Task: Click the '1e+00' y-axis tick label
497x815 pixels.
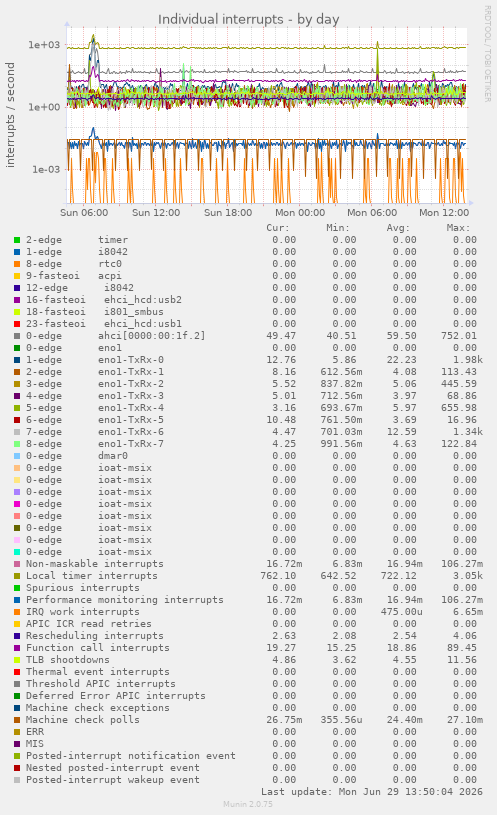Action: (x=44, y=107)
